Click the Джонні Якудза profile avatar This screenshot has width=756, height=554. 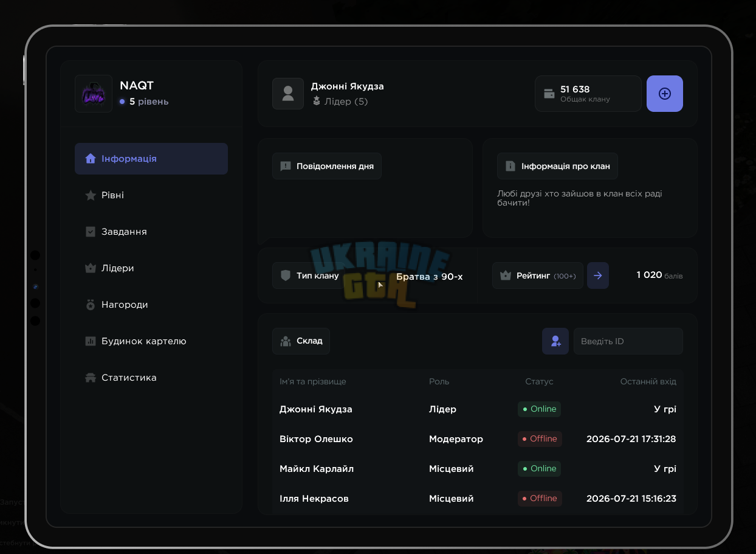[x=288, y=94]
